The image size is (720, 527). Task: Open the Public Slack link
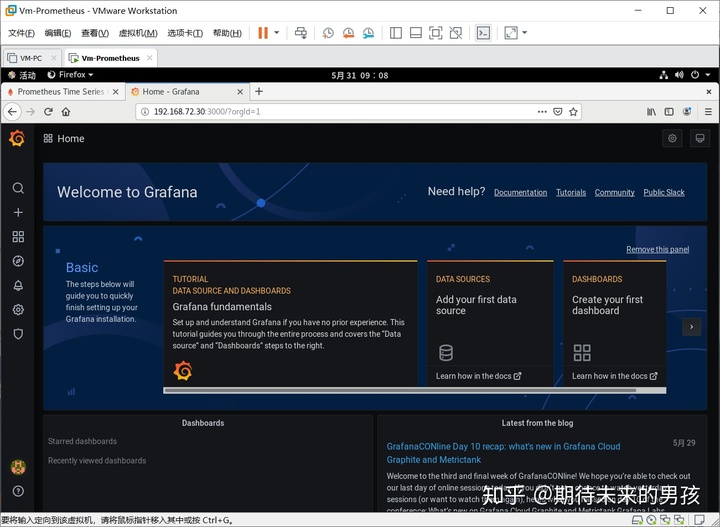click(x=664, y=192)
